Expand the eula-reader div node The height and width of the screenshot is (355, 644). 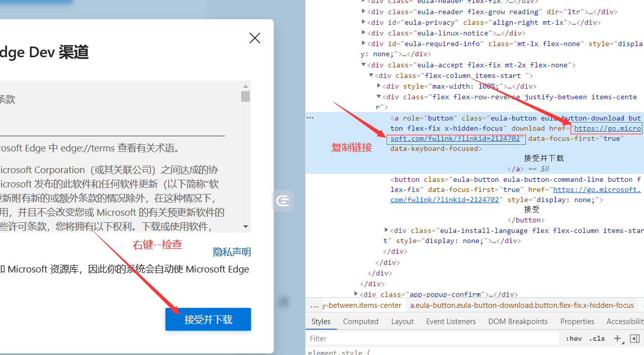coord(364,12)
